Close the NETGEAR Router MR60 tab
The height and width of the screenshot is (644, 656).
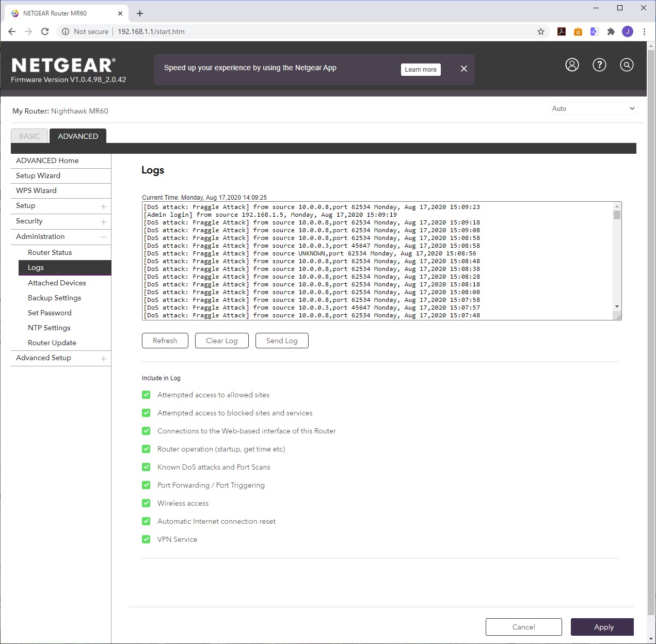[x=120, y=13]
